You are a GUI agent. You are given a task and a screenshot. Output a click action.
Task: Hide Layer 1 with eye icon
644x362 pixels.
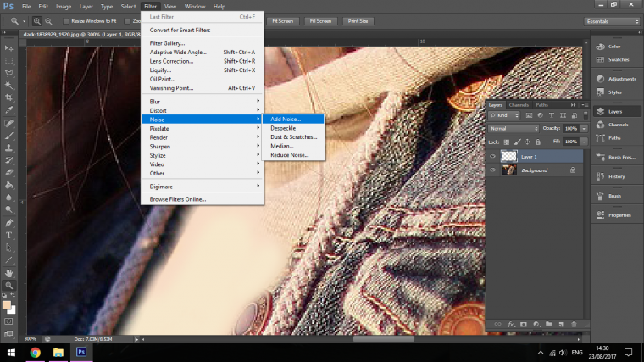[x=492, y=157]
